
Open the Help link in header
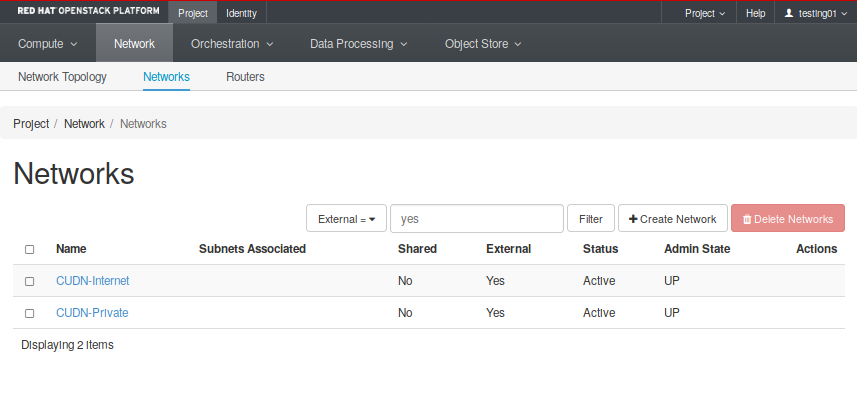pyautogui.click(x=756, y=13)
